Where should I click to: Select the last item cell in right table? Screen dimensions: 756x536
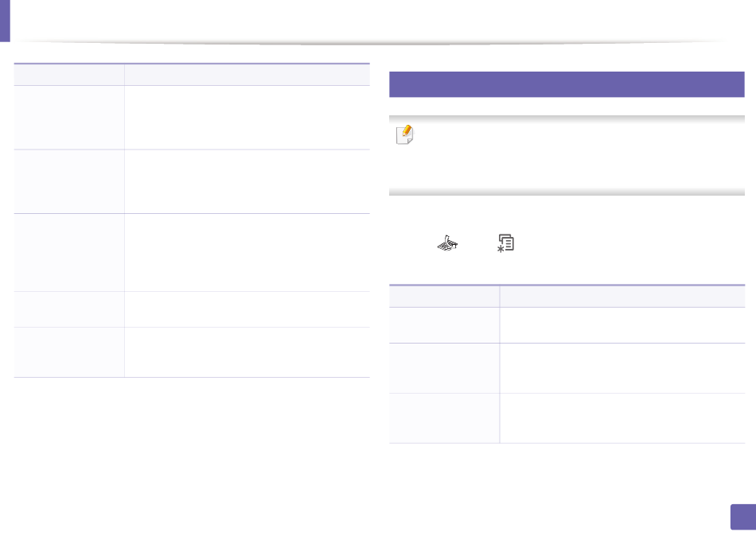[x=444, y=418]
